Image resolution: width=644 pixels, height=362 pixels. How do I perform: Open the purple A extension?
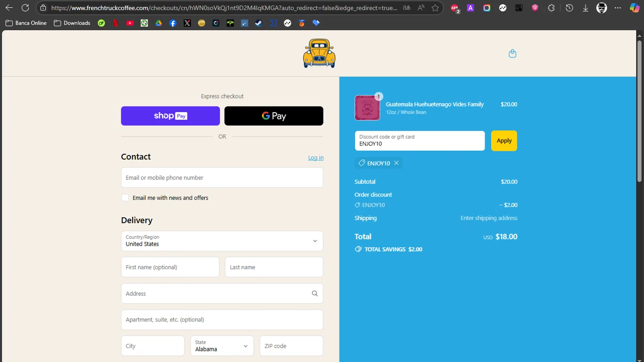tap(471, 8)
